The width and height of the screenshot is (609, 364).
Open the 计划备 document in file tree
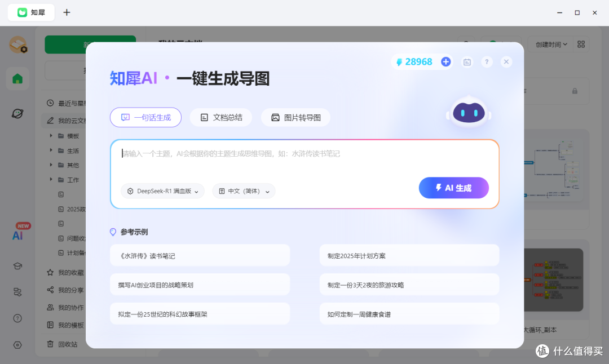coord(72,252)
